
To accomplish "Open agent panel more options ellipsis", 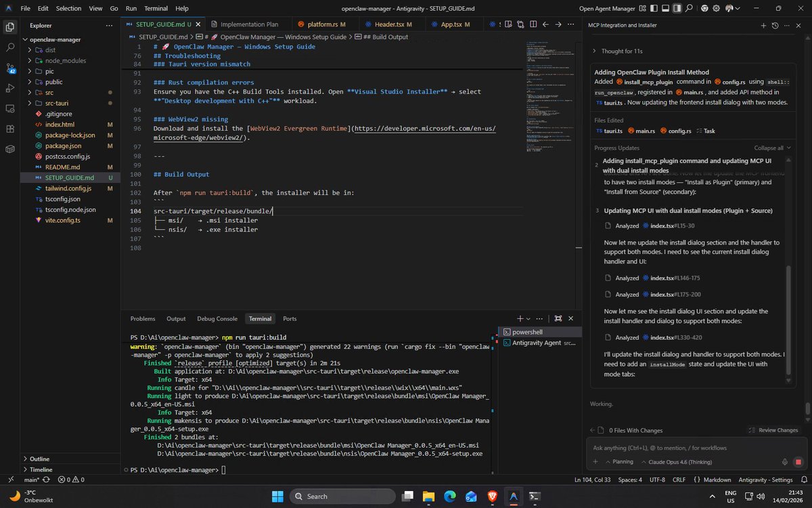I will tap(787, 25).
